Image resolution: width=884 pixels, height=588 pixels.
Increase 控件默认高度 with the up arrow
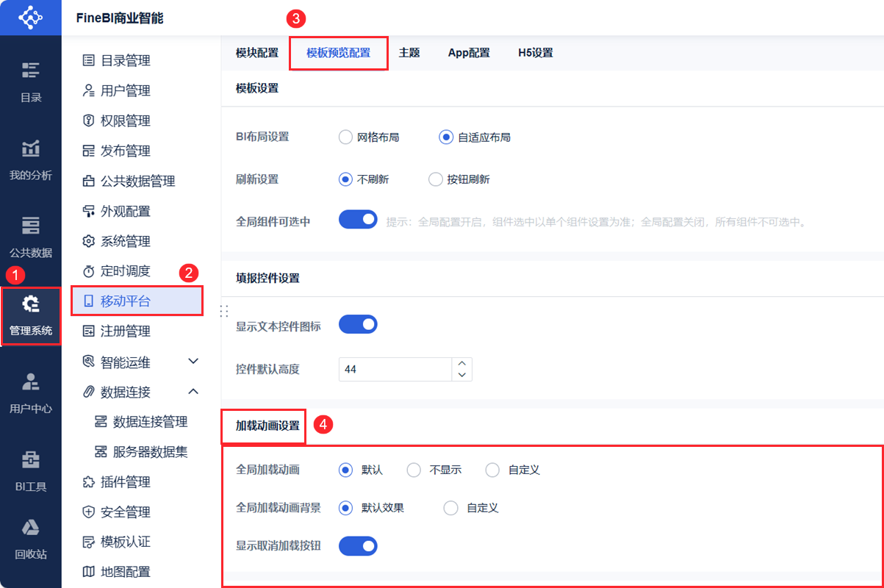coord(461,364)
